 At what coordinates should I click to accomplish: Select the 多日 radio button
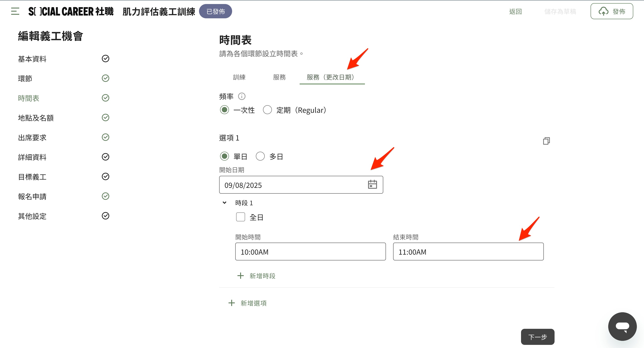pyautogui.click(x=260, y=157)
